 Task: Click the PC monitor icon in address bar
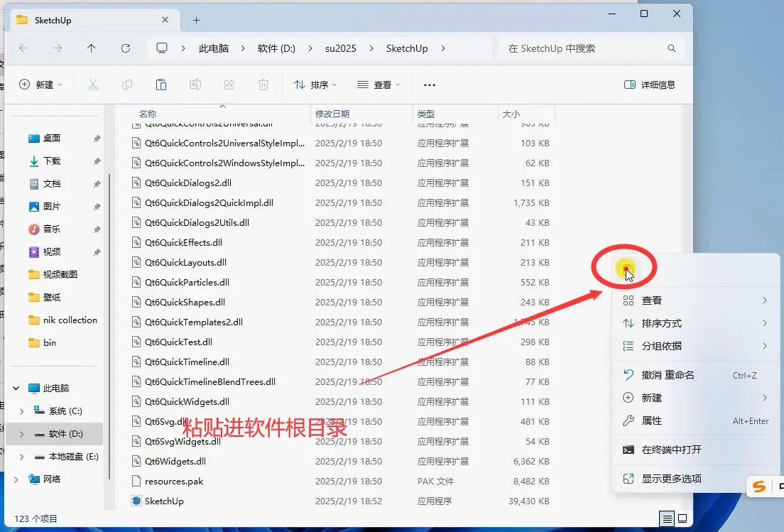pos(161,48)
